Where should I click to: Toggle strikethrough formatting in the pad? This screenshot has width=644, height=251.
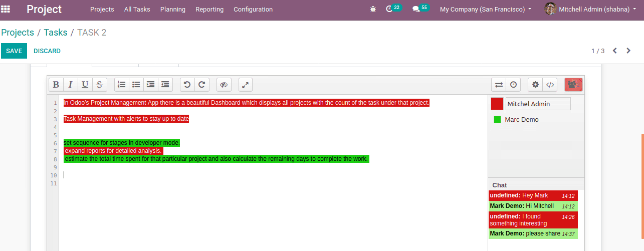click(x=100, y=85)
